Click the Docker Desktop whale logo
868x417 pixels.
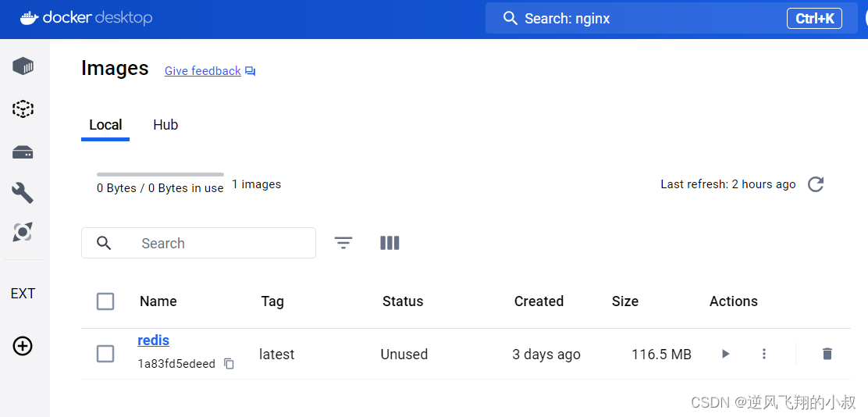30,18
